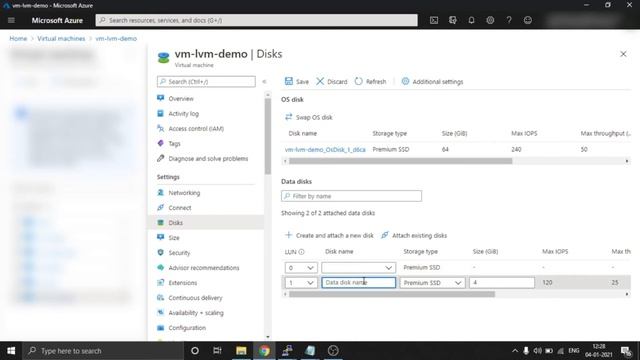Open the volume control in system tray
The height and width of the screenshot is (360, 640).
pyautogui.click(x=538, y=351)
